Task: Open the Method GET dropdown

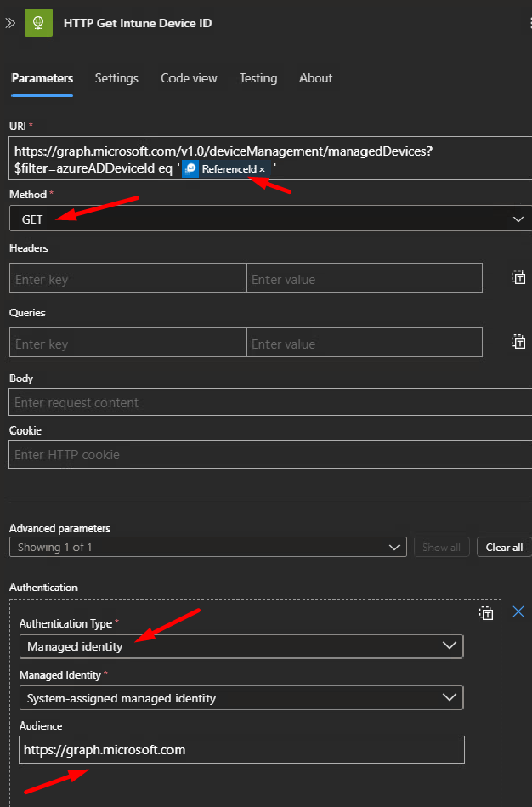Action: click(x=270, y=219)
